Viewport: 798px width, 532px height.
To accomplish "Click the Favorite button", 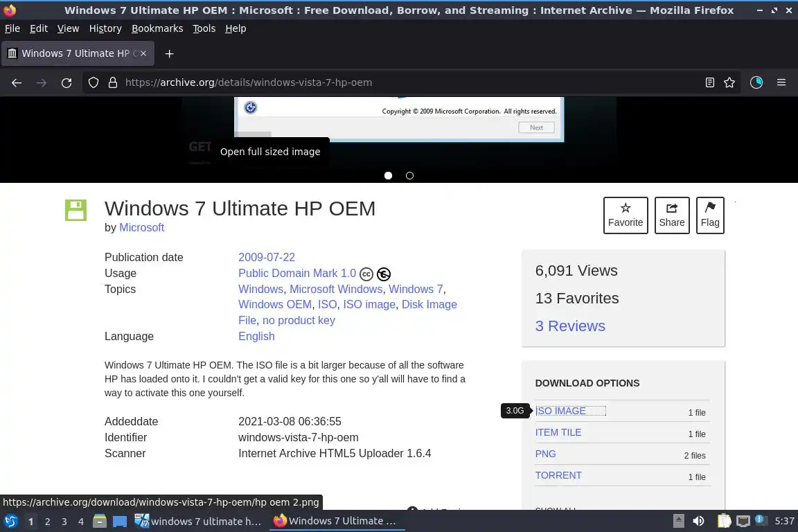I will [626, 215].
